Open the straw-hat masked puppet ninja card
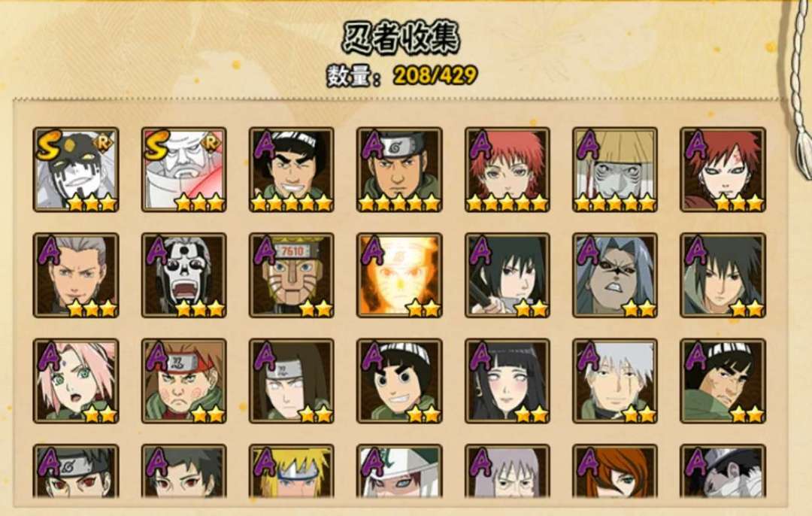Screen dimensions: 812x516 tap(615, 169)
